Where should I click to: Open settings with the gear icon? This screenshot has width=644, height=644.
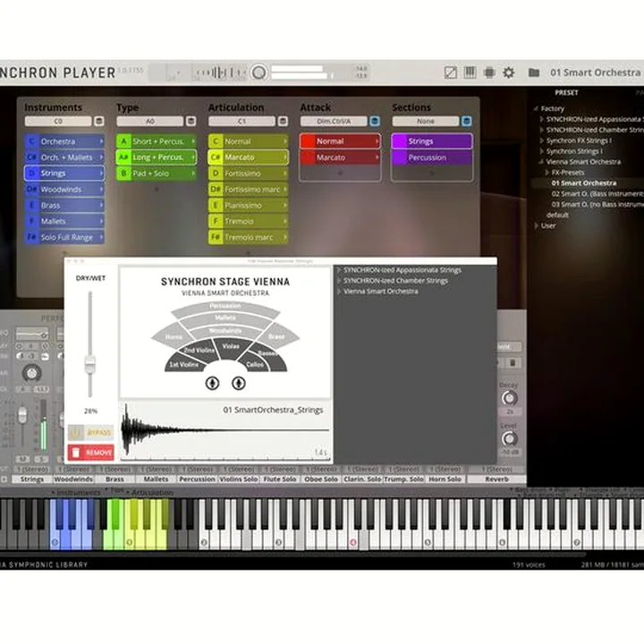508,72
